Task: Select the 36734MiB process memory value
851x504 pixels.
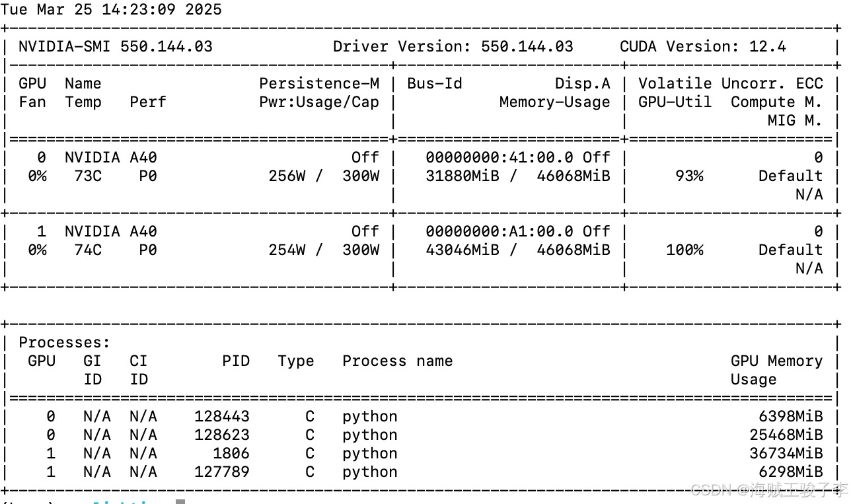Action: pyautogui.click(x=786, y=454)
